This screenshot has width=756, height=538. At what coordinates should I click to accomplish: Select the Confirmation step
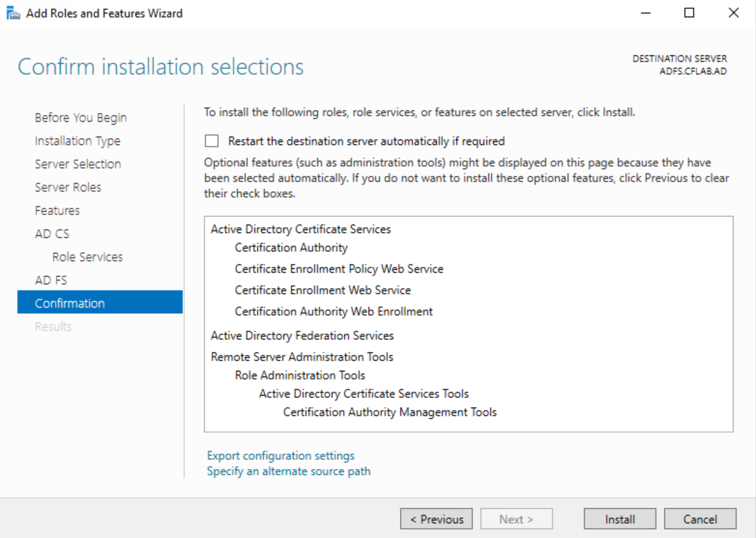pyautogui.click(x=70, y=303)
